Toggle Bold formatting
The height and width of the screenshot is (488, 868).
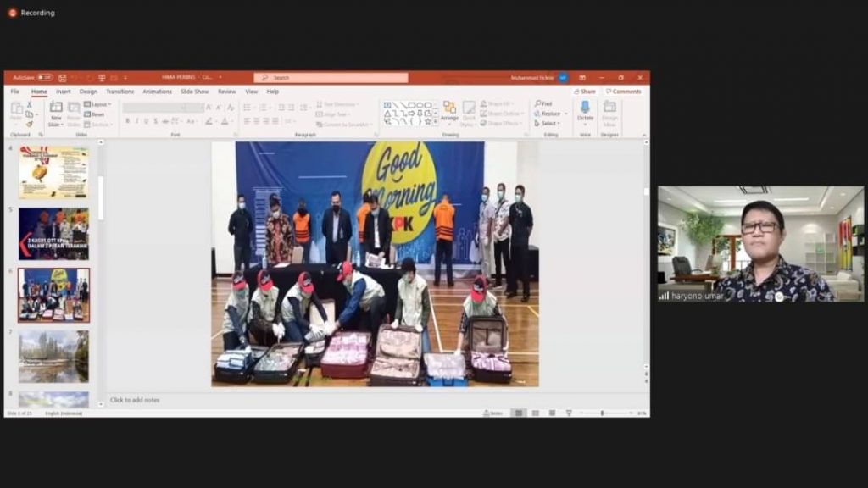coord(127,121)
